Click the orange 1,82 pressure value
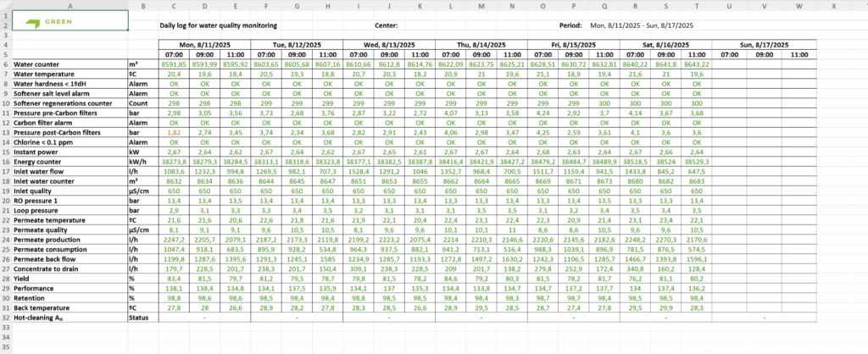The height and width of the screenshot is (354, 868). click(x=174, y=134)
